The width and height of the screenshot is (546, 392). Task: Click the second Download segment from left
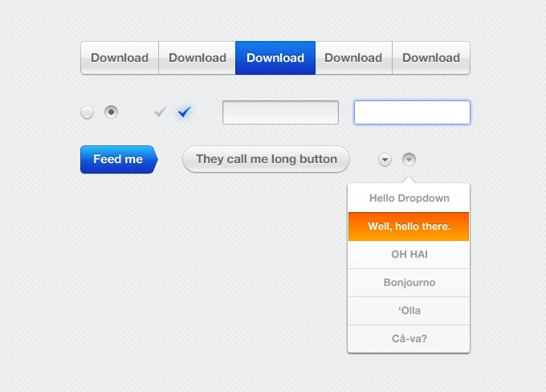click(x=197, y=58)
